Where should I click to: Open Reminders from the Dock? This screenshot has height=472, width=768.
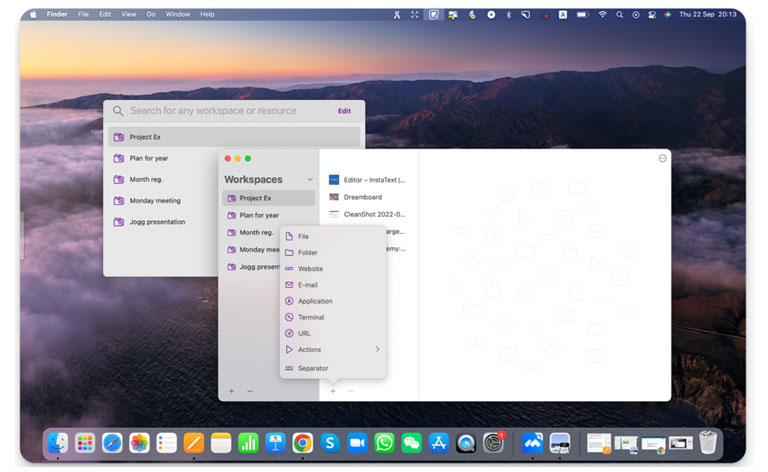pos(167,443)
